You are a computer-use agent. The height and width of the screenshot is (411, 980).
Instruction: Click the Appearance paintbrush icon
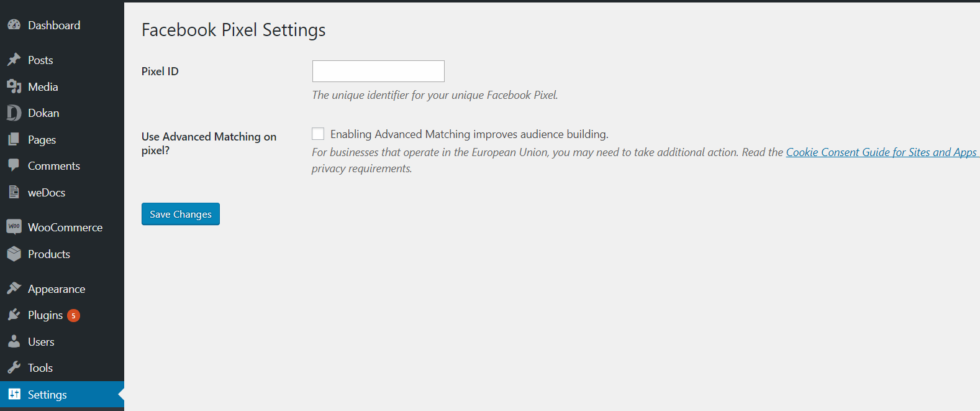(14, 289)
